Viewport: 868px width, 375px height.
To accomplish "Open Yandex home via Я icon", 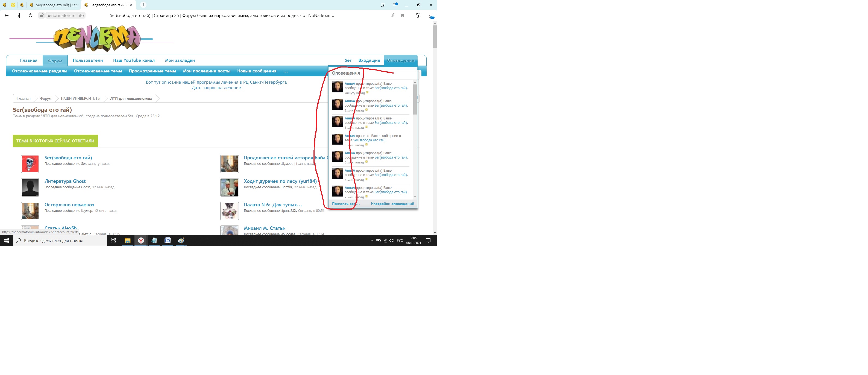I will point(19,16).
